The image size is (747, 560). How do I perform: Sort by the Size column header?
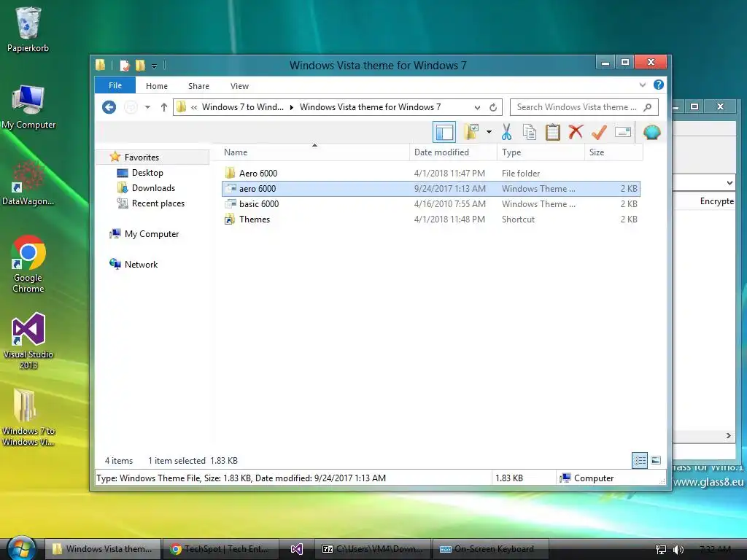coord(614,152)
